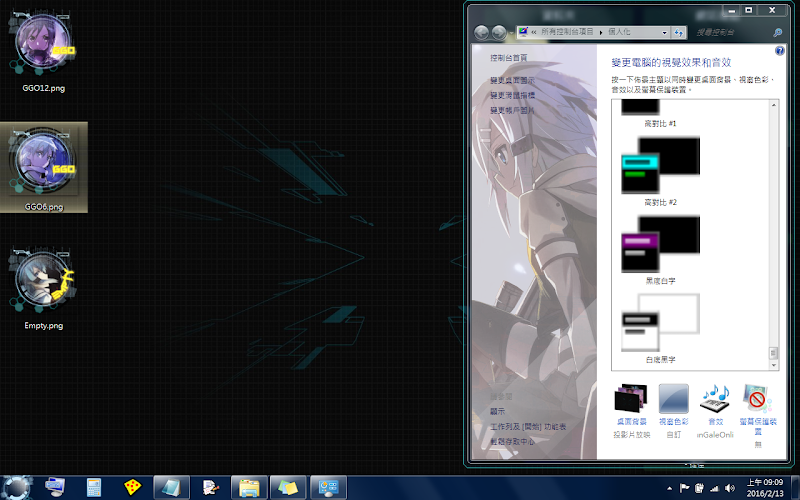
Task: Open 變更帳戶圖片 link
Action: tap(512, 110)
